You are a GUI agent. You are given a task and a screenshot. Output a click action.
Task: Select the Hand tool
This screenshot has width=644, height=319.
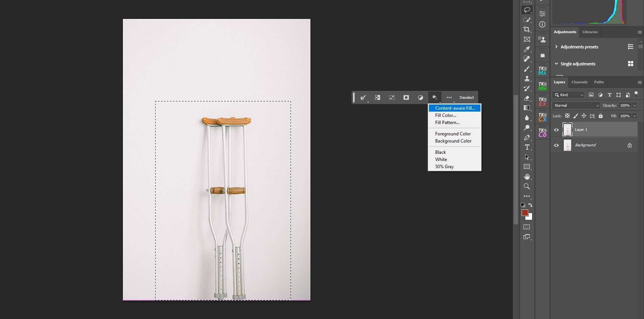pyautogui.click(x=526, y=176)
